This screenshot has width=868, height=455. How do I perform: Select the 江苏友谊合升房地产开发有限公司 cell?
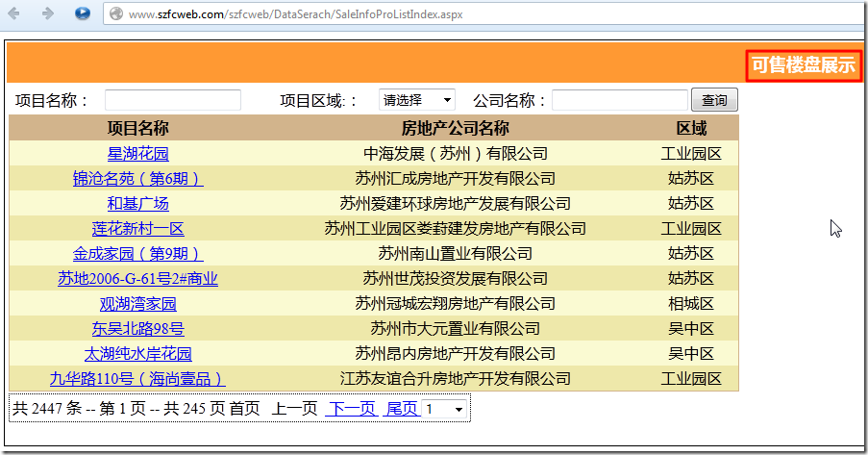click(455, 378)
